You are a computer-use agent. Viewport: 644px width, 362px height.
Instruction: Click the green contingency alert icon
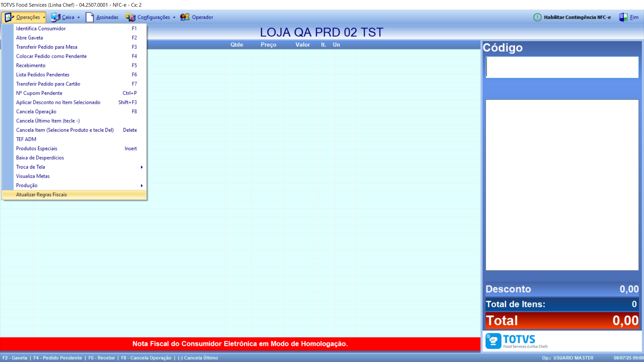click(x=537, y=17)
